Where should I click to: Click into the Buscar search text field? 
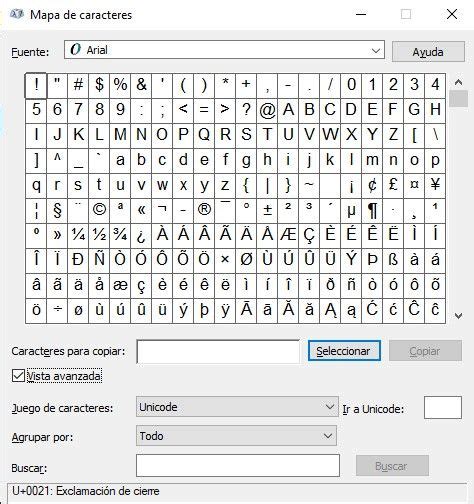coord(238,465)
